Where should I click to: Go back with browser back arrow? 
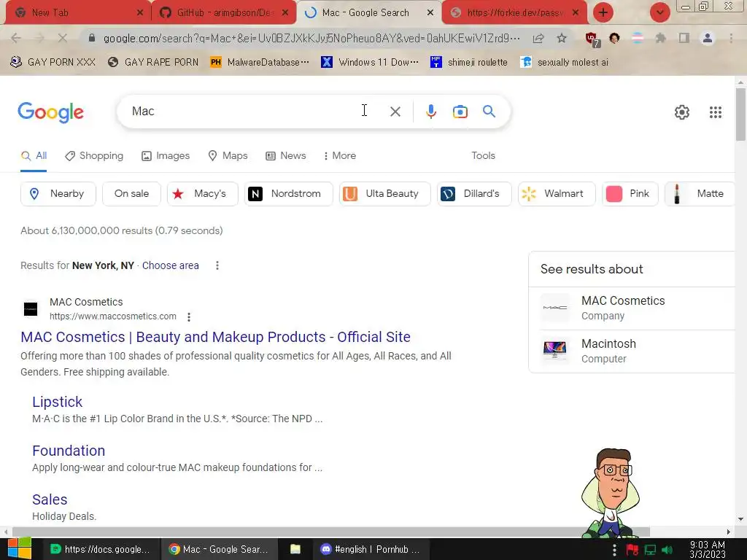(x=16, y=38)
